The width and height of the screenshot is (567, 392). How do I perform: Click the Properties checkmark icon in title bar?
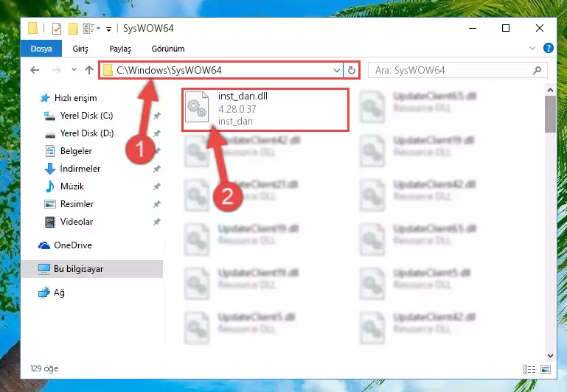pyautogui.click(x=57, y=28)
